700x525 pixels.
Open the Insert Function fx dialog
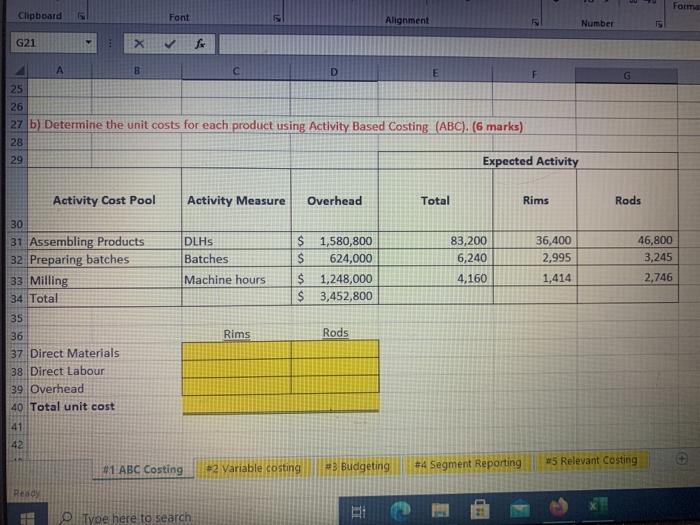click(x=200, y=43)
